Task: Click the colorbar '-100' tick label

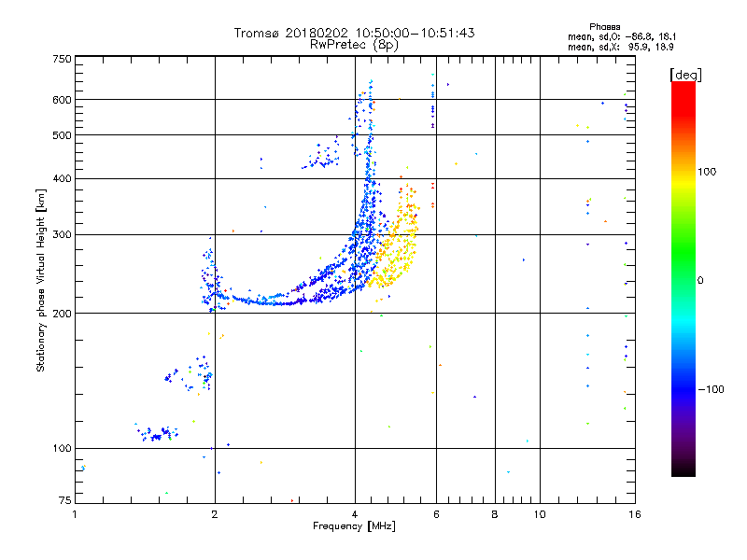Action: (711, 389)
